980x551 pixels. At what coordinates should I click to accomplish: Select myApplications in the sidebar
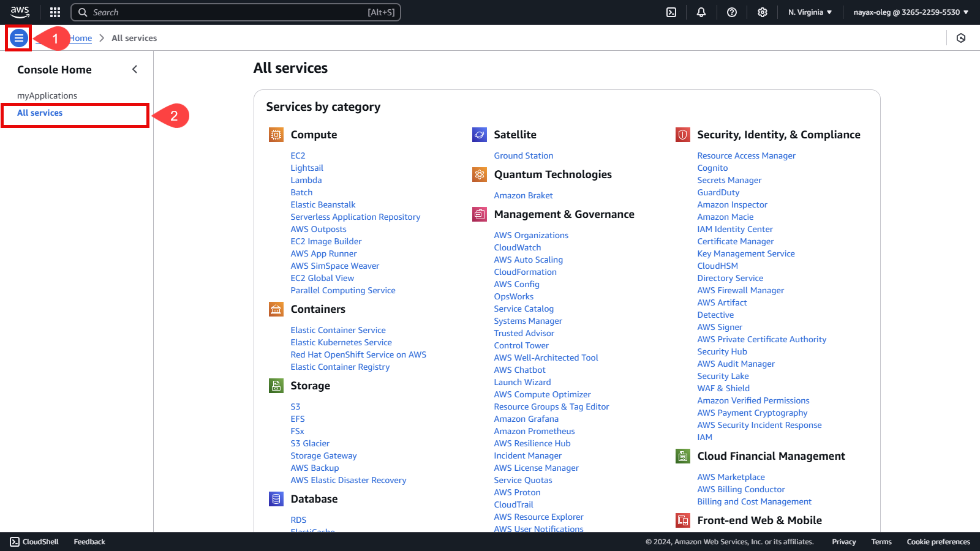[47, 96]
